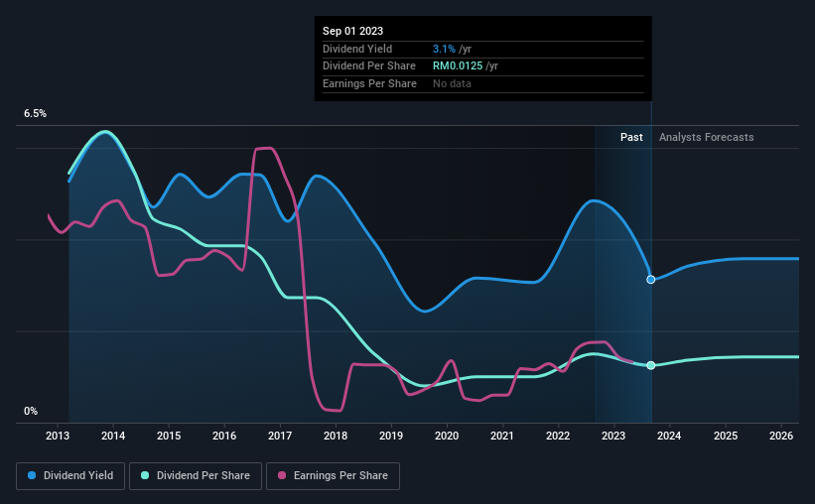Click the 2024 year axis label

[669, 436]
